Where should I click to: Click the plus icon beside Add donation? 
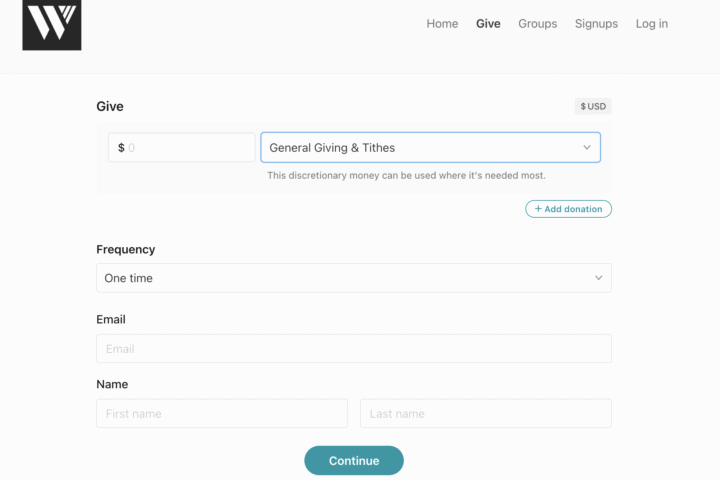click(538, 209)
